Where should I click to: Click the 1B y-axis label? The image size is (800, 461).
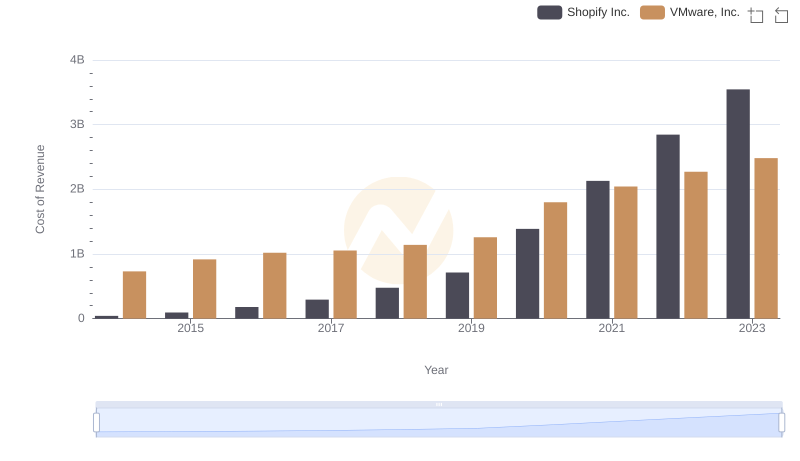[77, 254]
